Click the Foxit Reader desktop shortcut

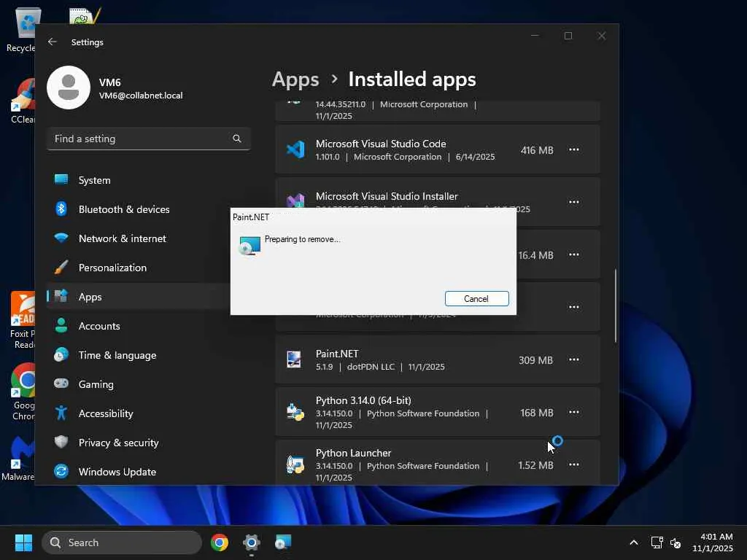21,320
